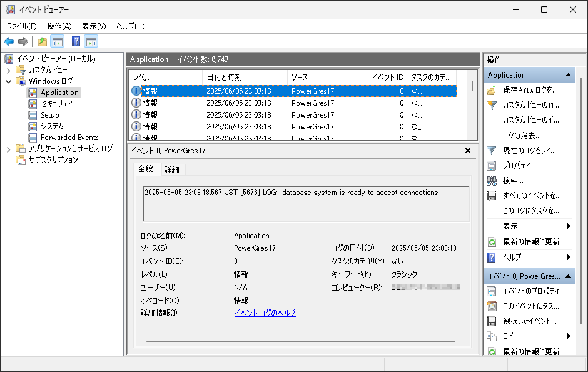Toggle the action pane toolbar icon
Viewport: 588px width, 372px height.
pyautogui.click(x=91, y=41)
